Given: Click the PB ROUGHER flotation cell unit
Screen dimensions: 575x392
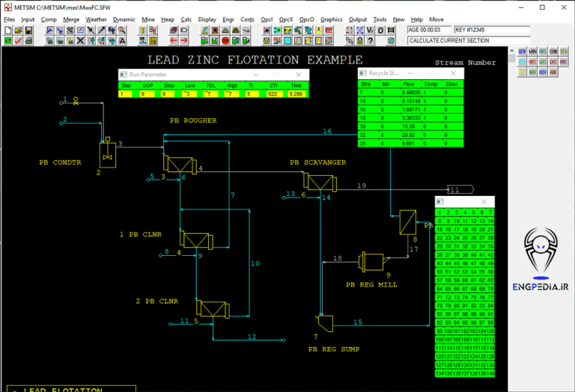Looking at the screenshot, I should [x=179, y=164].
